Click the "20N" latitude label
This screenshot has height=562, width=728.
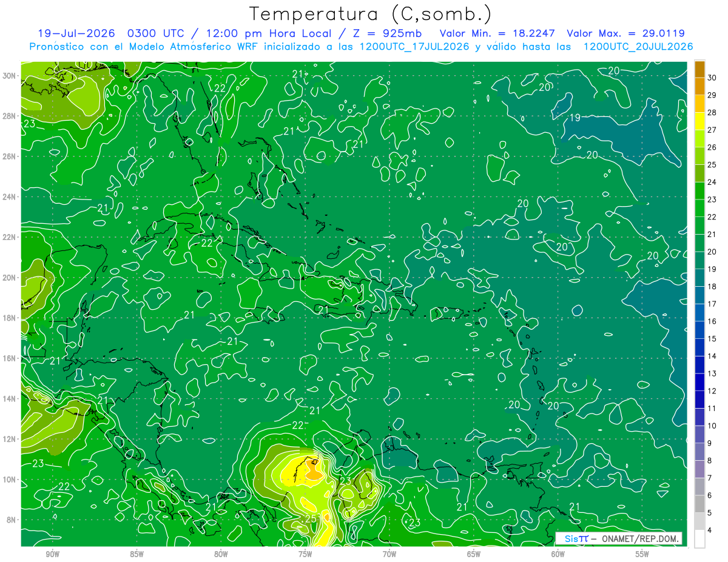[10, 278]
